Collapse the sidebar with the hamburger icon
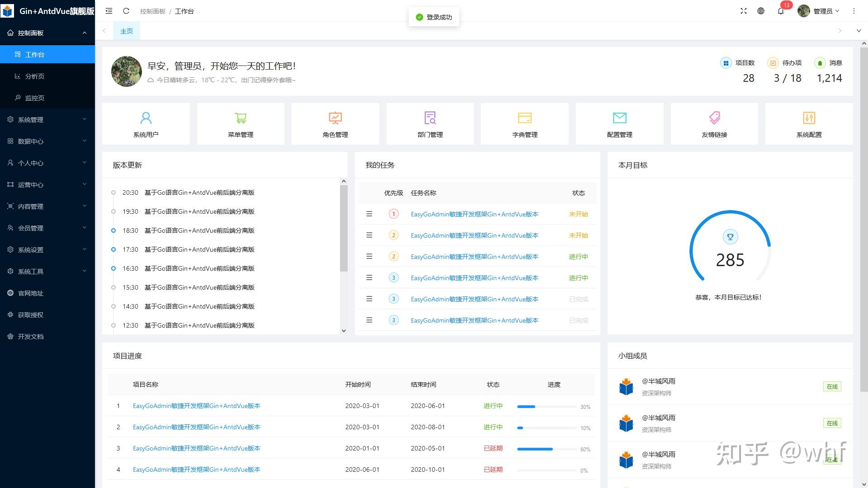This screenshot has width=868, height=488. tap(108, 11)
